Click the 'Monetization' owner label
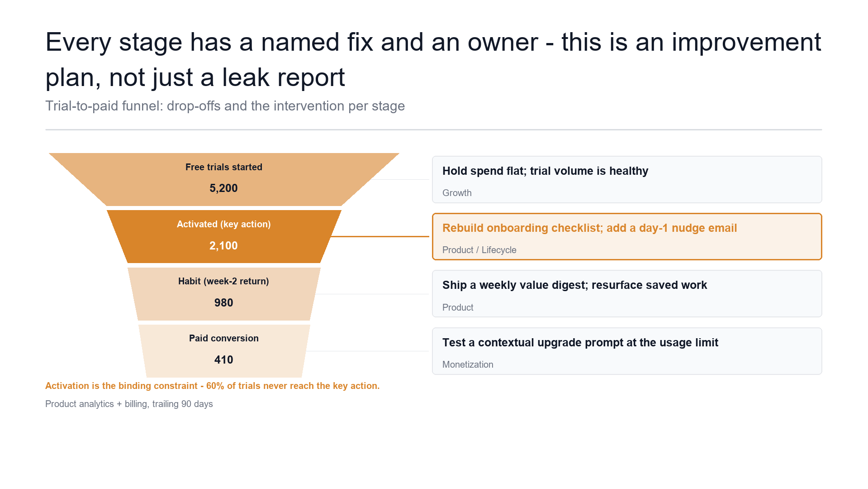Viewport: 868px width, 489px height. pyautogui.click(x=468, y=364)
